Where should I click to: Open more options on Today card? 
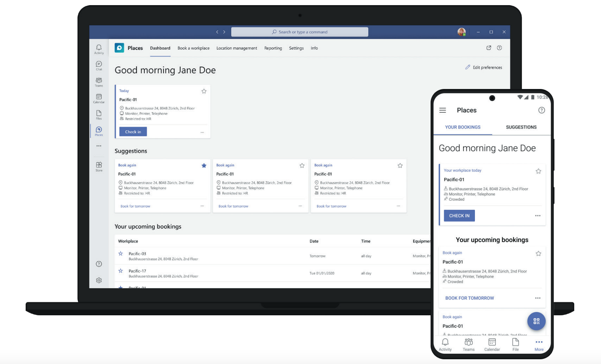(x=202, y=132)
